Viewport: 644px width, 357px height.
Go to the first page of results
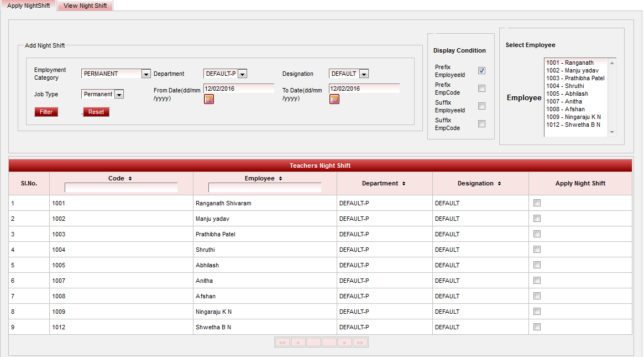(282, 343)
